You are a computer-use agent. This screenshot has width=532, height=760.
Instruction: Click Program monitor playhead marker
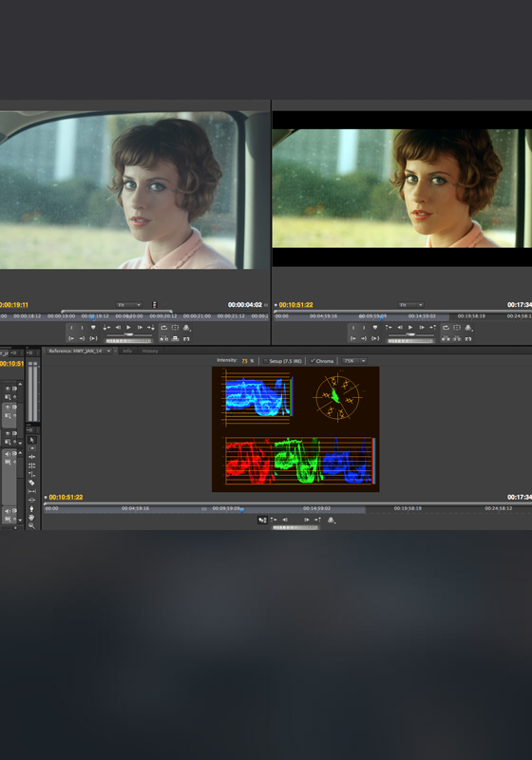[x=382, y=317]
